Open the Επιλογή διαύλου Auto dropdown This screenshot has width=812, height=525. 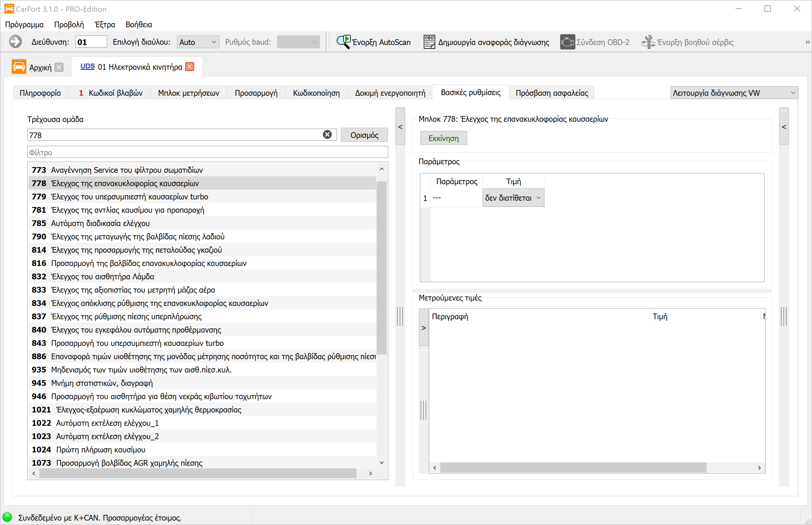(x=198, y=42)
